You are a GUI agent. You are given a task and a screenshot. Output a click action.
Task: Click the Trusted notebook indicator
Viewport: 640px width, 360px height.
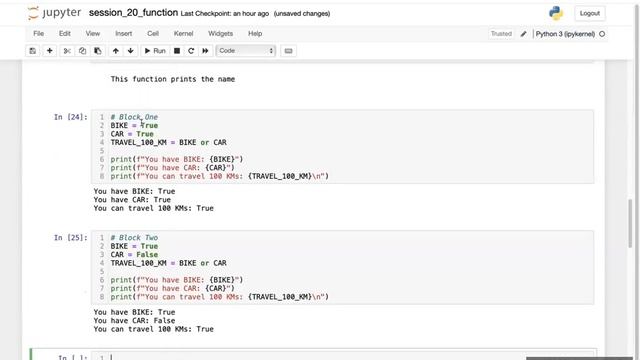coord(501,34)
